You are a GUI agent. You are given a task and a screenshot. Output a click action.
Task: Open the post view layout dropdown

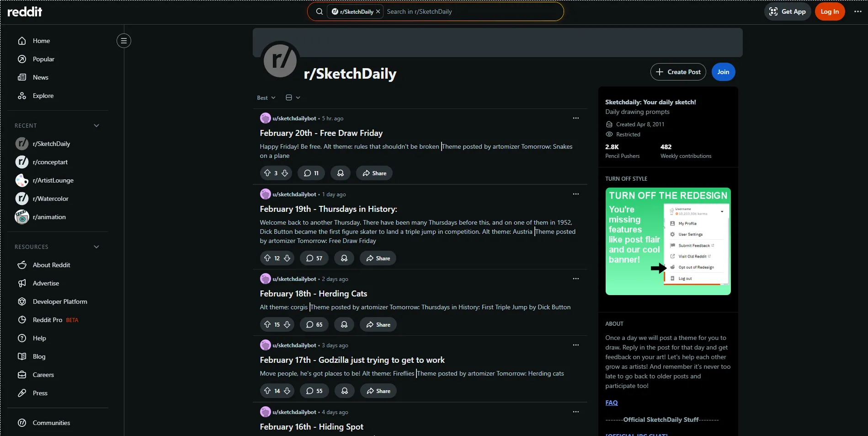[x=293, y=97]
